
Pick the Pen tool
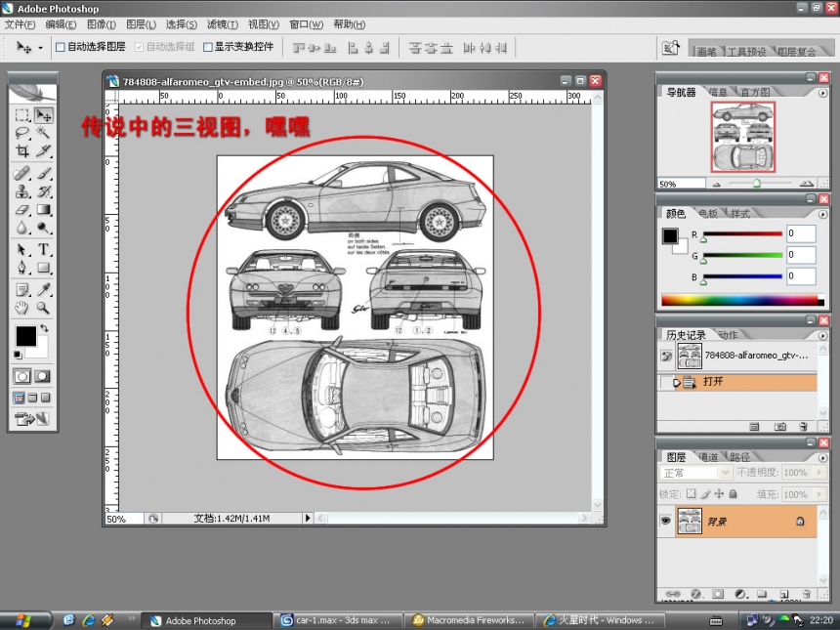point(21,268)
